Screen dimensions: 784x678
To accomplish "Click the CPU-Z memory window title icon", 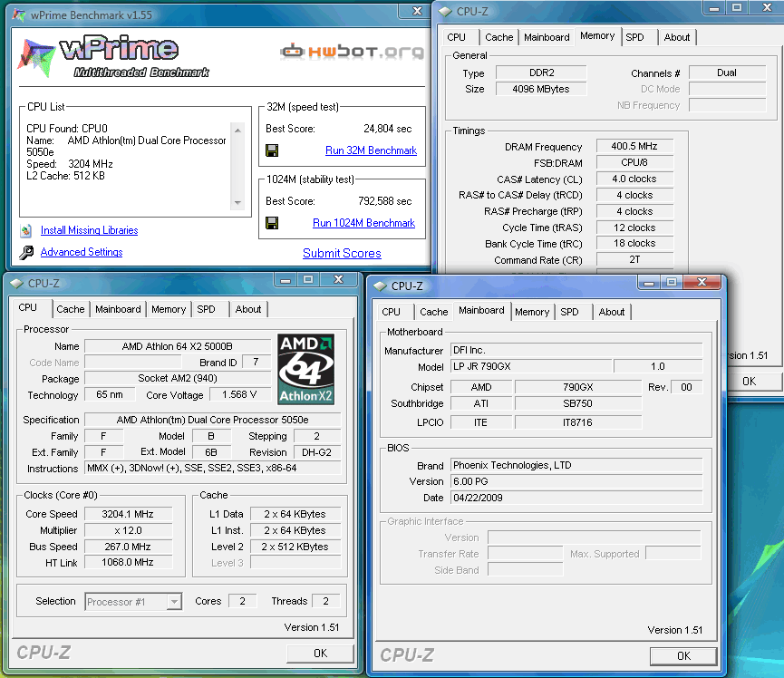I will [x=445, y=12].
